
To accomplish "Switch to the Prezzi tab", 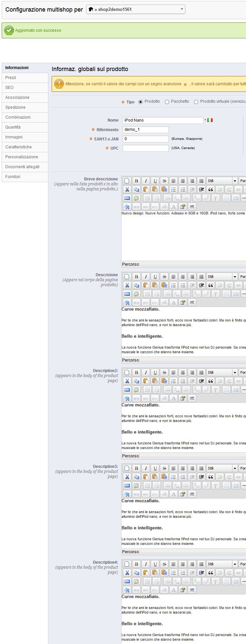I will tap(25, 78).
